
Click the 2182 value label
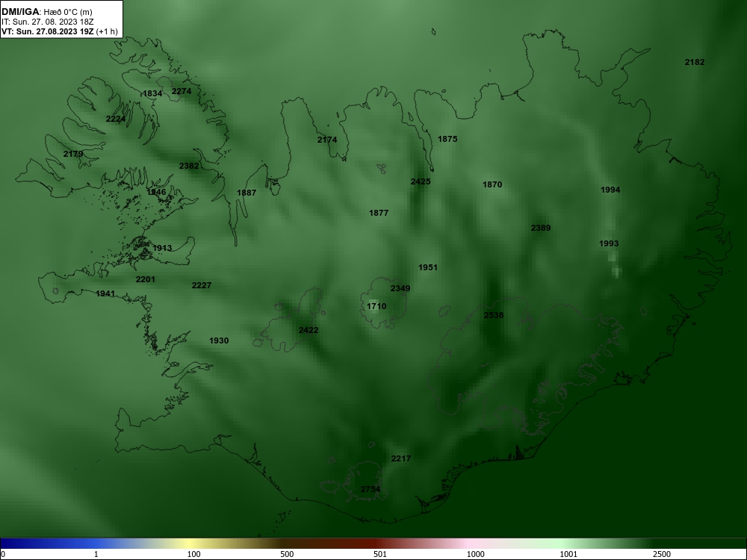coord(695,62)
